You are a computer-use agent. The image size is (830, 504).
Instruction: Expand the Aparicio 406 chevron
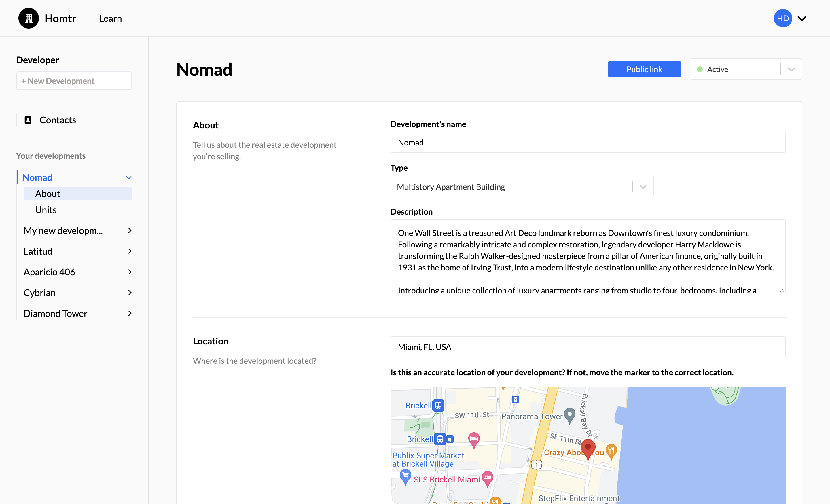pyautogui.click(x=130, y=272)
